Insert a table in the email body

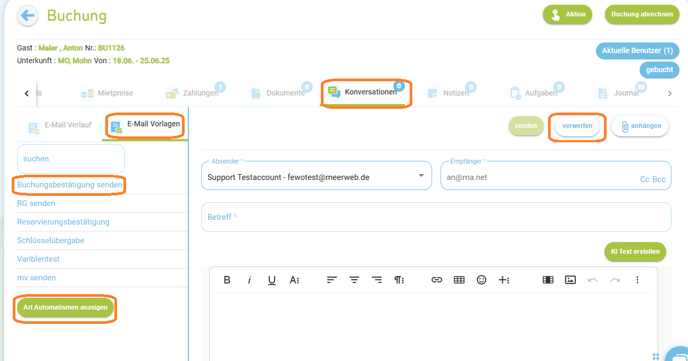tap(459, 280)
